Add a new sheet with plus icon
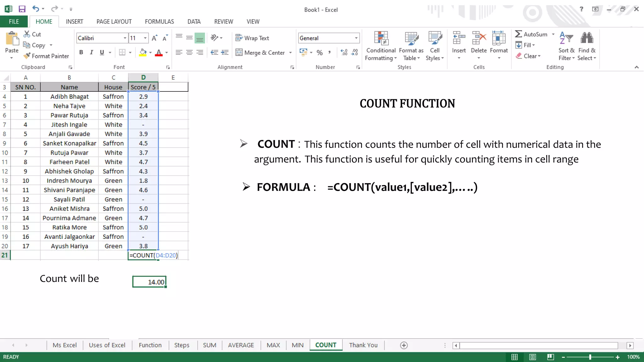The image size is (644, 362). 404,345
